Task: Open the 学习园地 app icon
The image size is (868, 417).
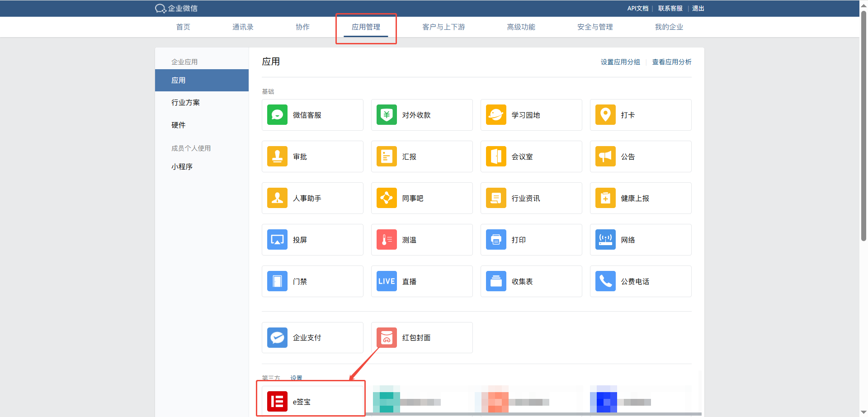Action: coord(496,115)
